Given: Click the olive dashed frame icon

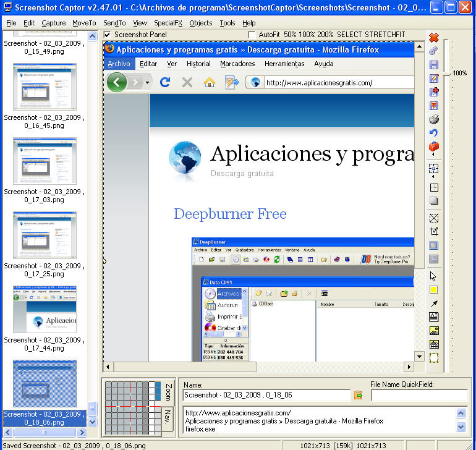Looking at the screenshot, I should (434, 358).
